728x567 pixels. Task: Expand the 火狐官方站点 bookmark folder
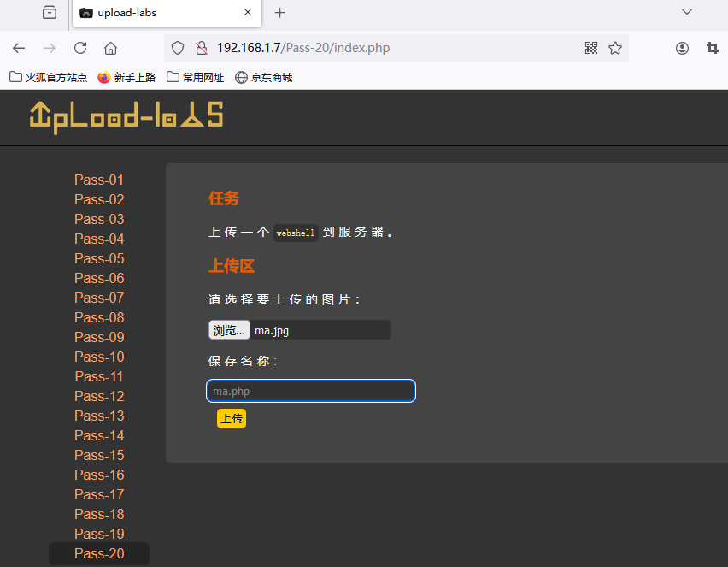[49, 77]
